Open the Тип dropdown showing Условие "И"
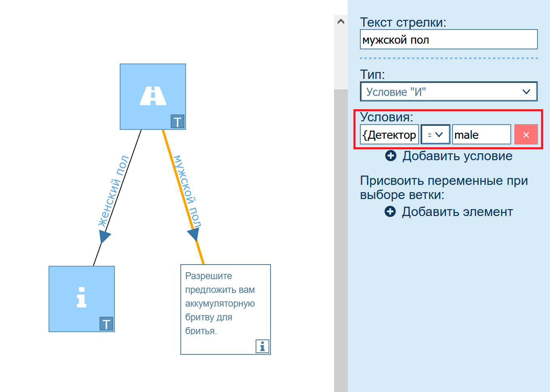Image resolution: width=550 pixels, height=392 pixels. pyautogui.click(x=448, y=92)
